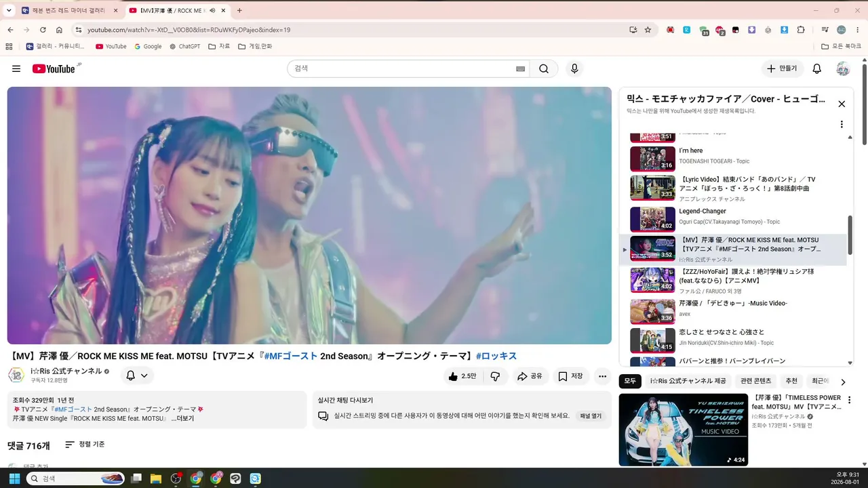Viewport: 868px width, 488px height.
Task: Open Chrome extensions puzzle icon
Action: [801, 30]
